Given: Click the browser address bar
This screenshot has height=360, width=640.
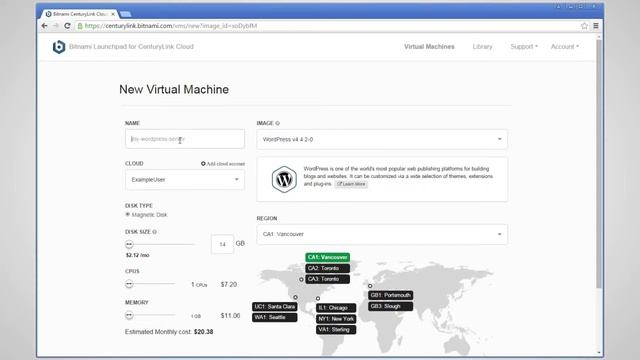Looking at the screenshot, I should [x=327, y=26].
